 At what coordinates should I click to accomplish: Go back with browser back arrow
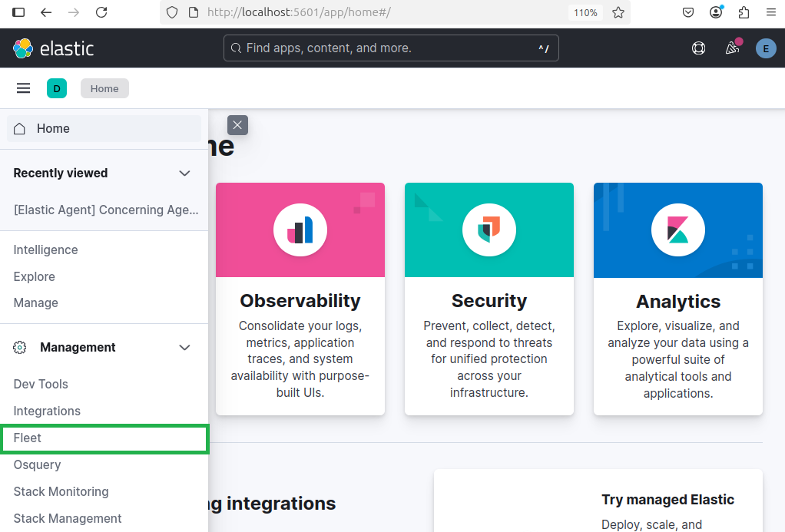click(46, 12)
